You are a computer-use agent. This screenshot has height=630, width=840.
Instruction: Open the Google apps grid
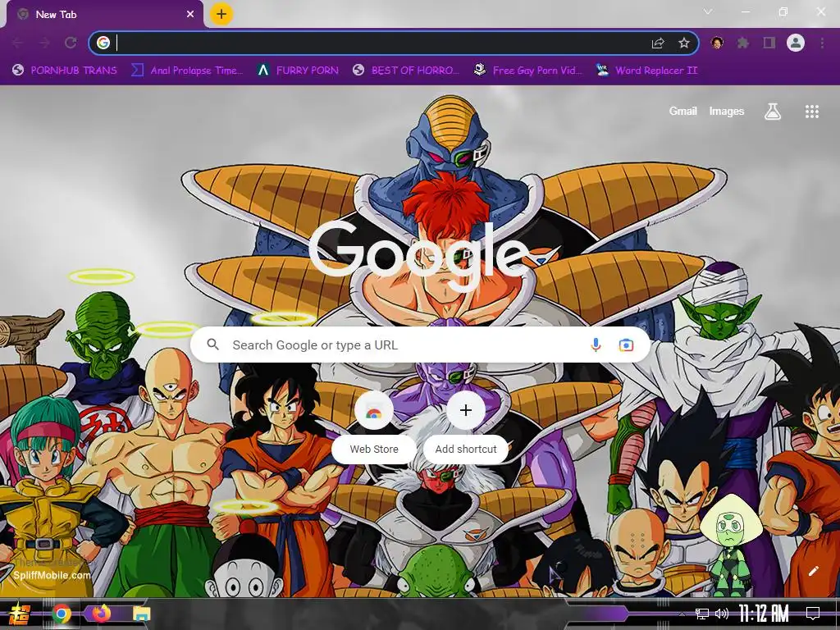[811, 112]
